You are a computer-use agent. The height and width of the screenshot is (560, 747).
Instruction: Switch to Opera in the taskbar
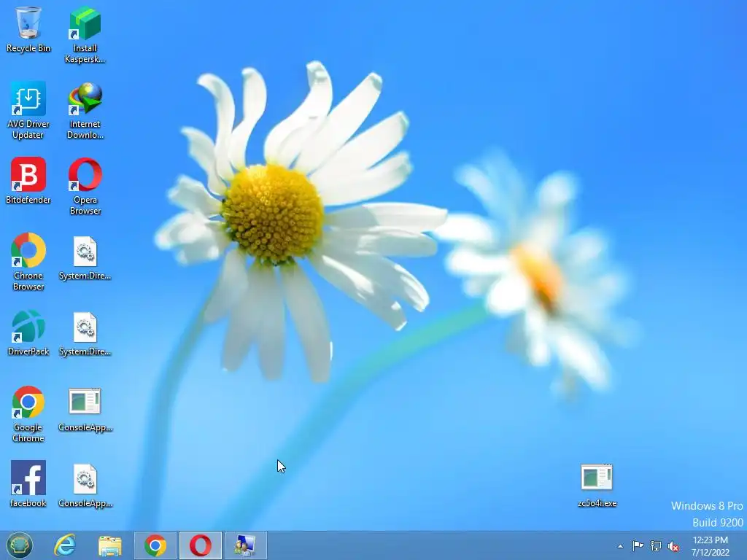coord(201,545)
